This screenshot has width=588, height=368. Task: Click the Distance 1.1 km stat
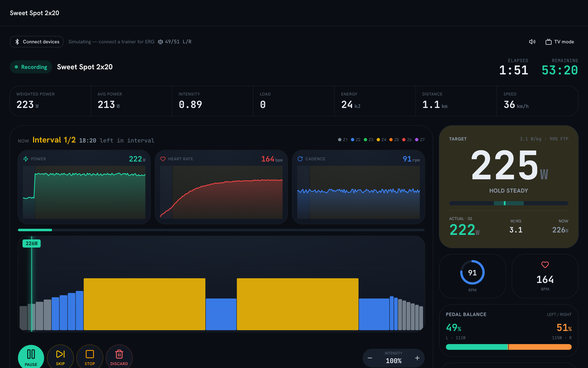(456, 101)
